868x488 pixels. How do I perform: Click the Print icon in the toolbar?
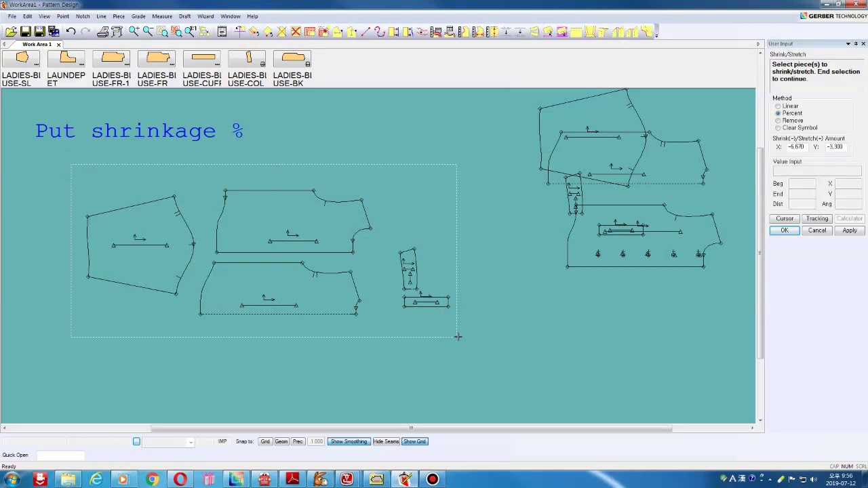102,31
